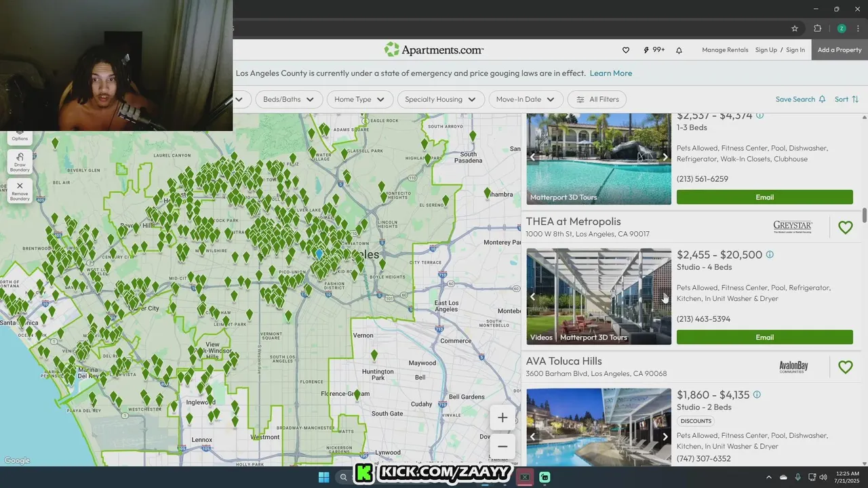Expand the Specialty Housing filter dropdown

441,99
